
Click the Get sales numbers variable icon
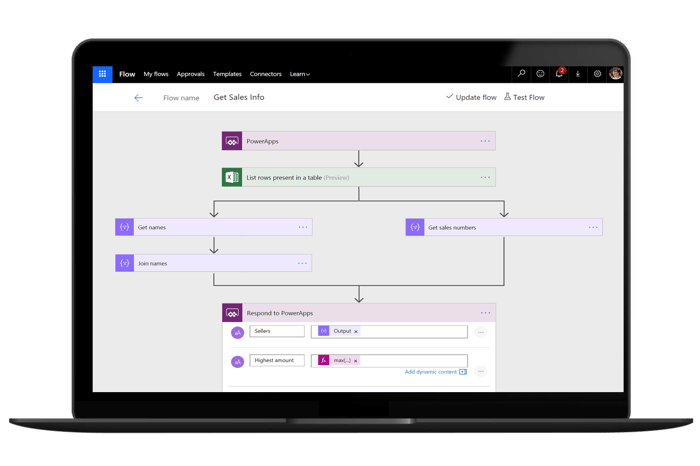(x=415, y=227)
